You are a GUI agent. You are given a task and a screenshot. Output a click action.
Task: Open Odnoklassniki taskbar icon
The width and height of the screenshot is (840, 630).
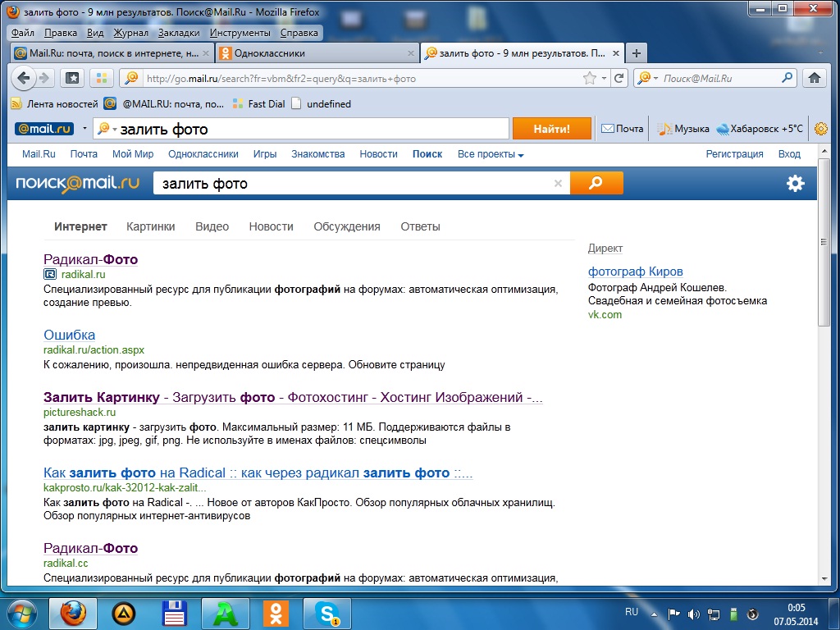point(276,614)
